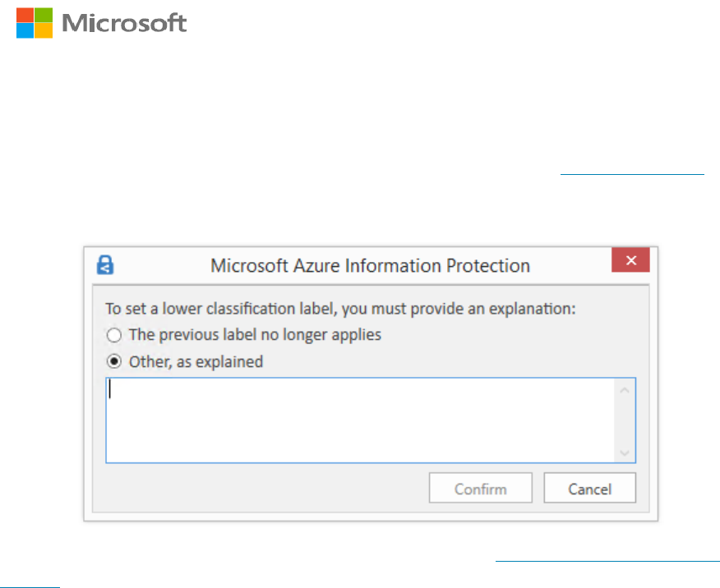Open the long underlined link below the dialog
Image resolution: width=720 pixels, height=588 pixels.
point(607,561)
